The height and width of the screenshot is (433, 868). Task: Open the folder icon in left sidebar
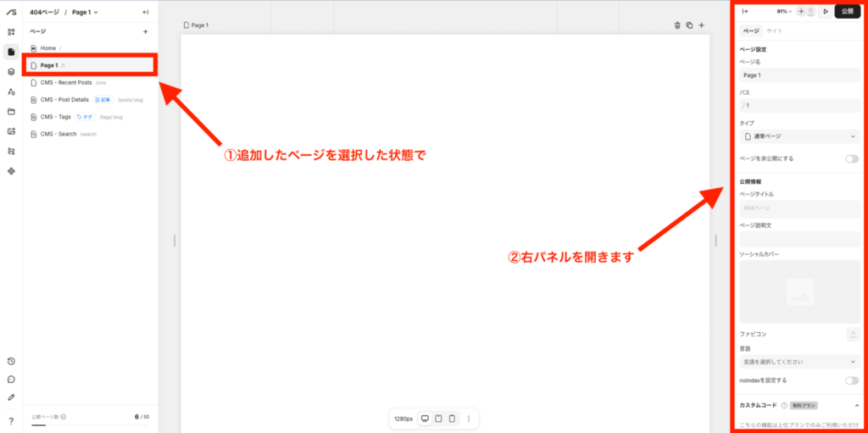(x=11, y=111)
